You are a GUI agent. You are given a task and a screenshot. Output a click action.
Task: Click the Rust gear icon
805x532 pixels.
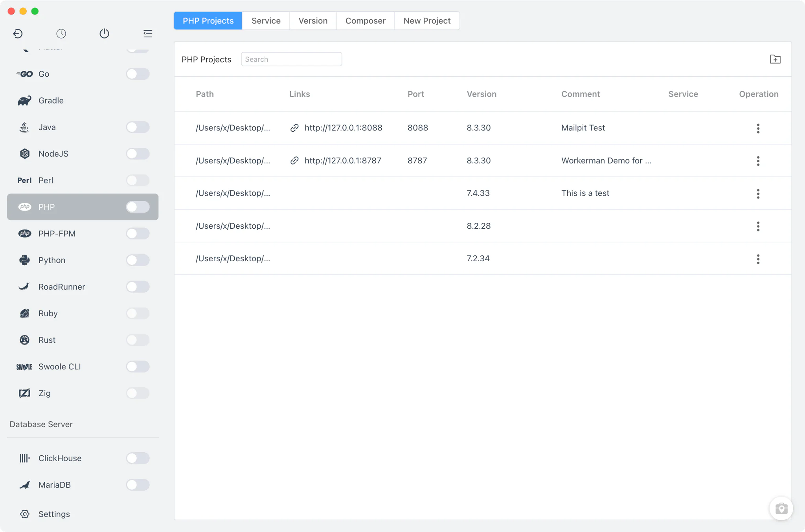click(x=24, y=340)
